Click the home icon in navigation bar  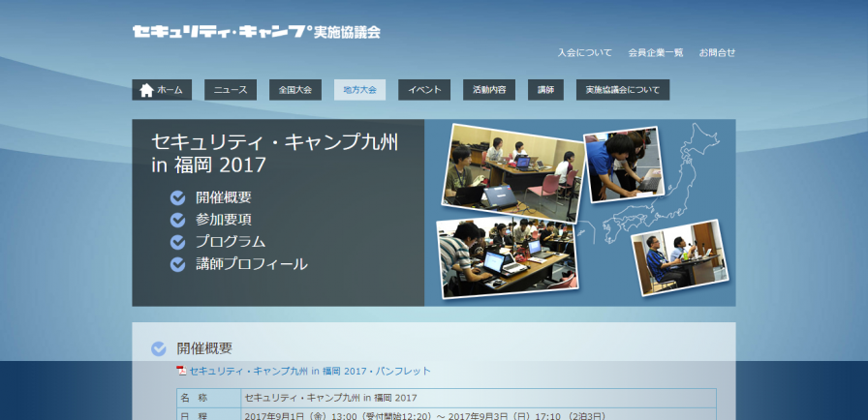pos(146,90)
